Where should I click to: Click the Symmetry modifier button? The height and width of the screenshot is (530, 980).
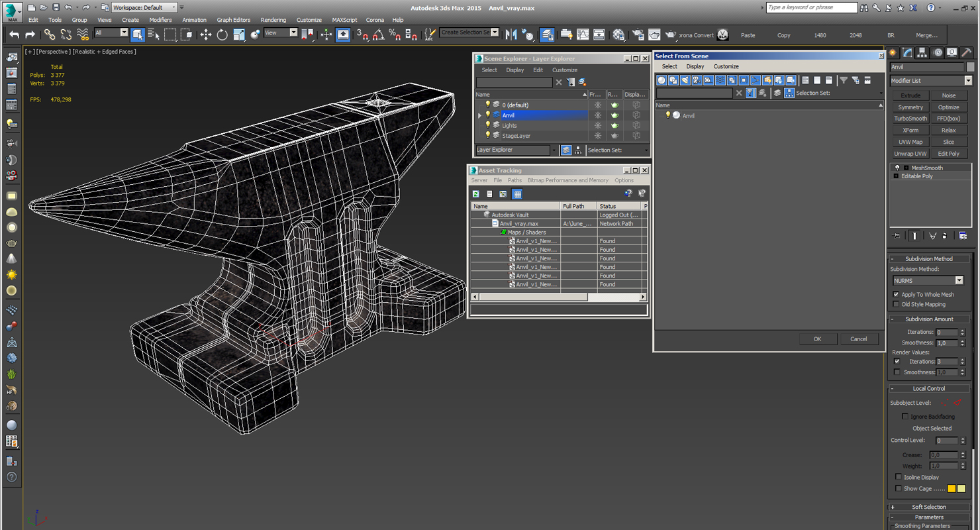(910, 107)
